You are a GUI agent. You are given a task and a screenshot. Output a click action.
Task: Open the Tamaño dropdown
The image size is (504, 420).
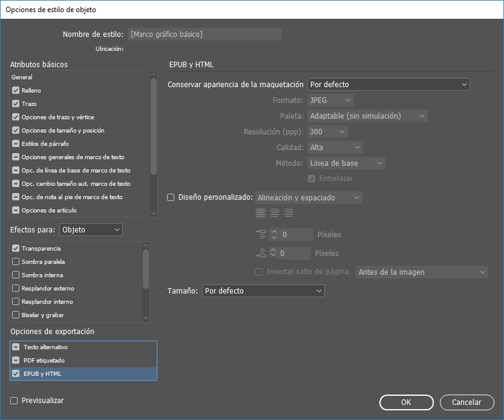click(263, 290)
